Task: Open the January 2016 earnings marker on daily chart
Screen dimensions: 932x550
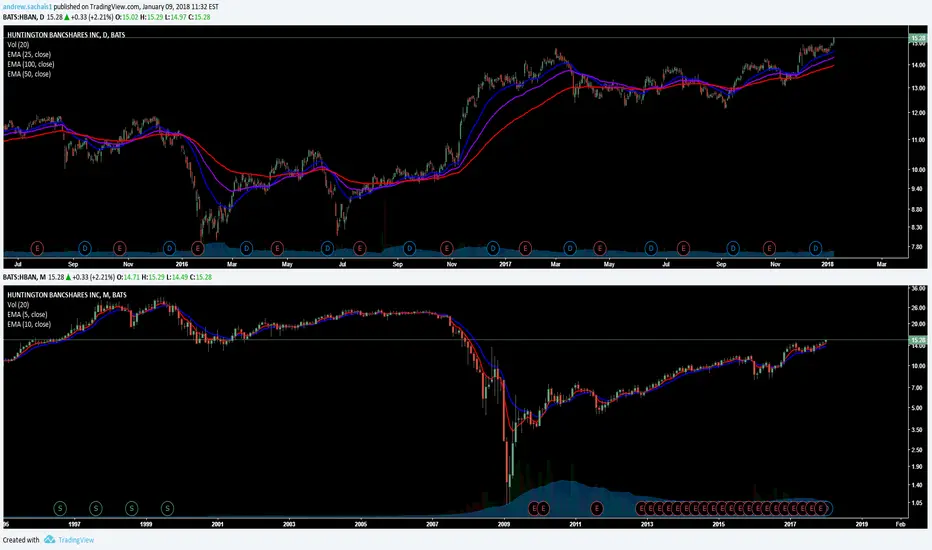Action: (198, 248)
